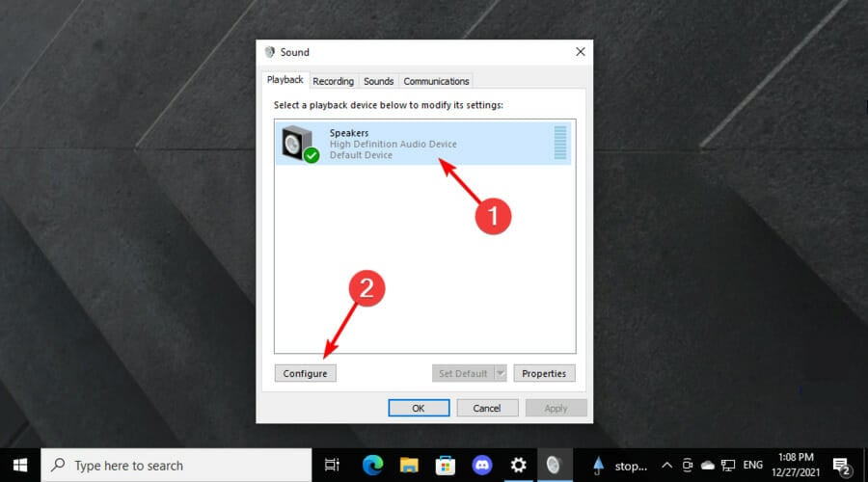The height and width of the screenshot is (482, 868).
Task: Click the Sound dialog title icon
Action: 270,52
